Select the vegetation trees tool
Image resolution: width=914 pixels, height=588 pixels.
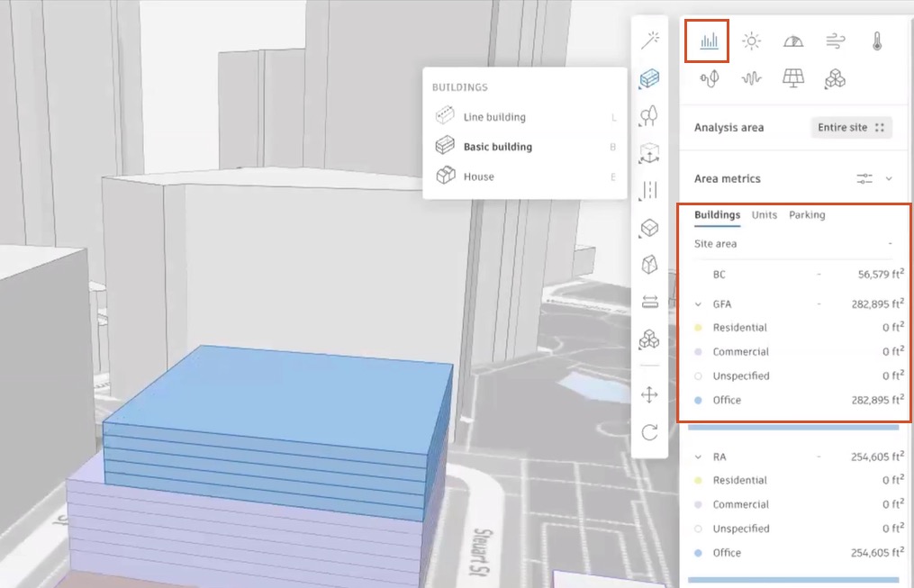pos(649,116)
